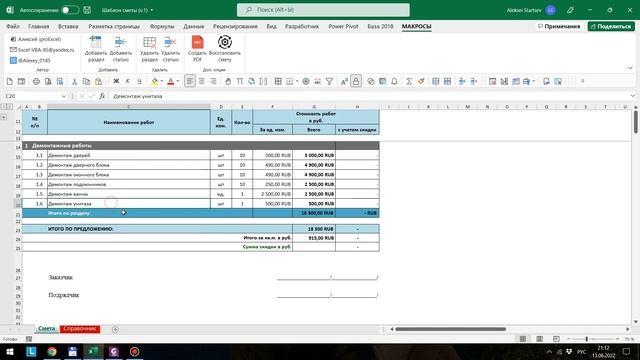The image size is (640, 360).
Task: Switch to the Power Pivot ribbon tab
Action: pyautogui.click(x=343, y=26)
